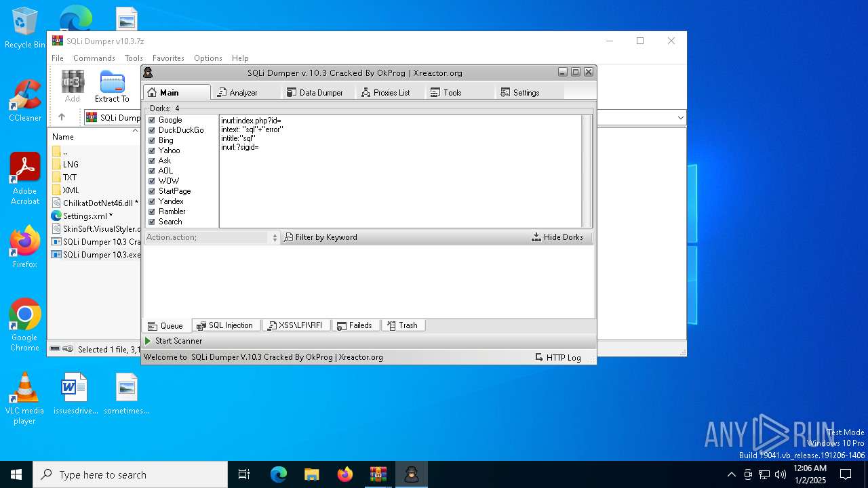Click the Hide Dorks button
The image size is (868, 488).
coord(557,237)
